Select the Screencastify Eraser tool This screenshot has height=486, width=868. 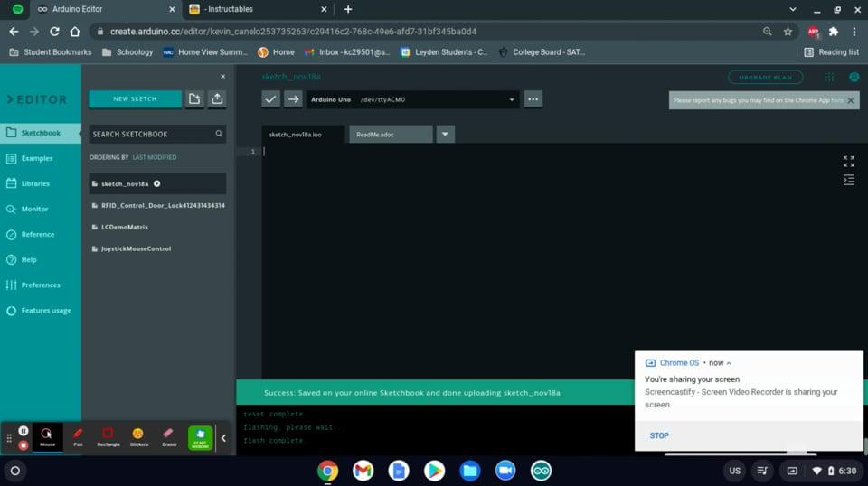(x=169, y=437)
